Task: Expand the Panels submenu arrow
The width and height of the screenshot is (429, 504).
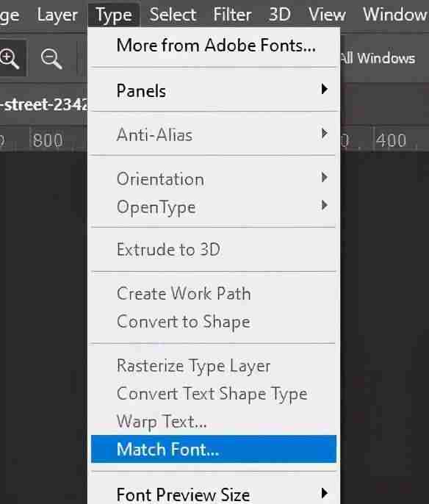Action: 325,89
